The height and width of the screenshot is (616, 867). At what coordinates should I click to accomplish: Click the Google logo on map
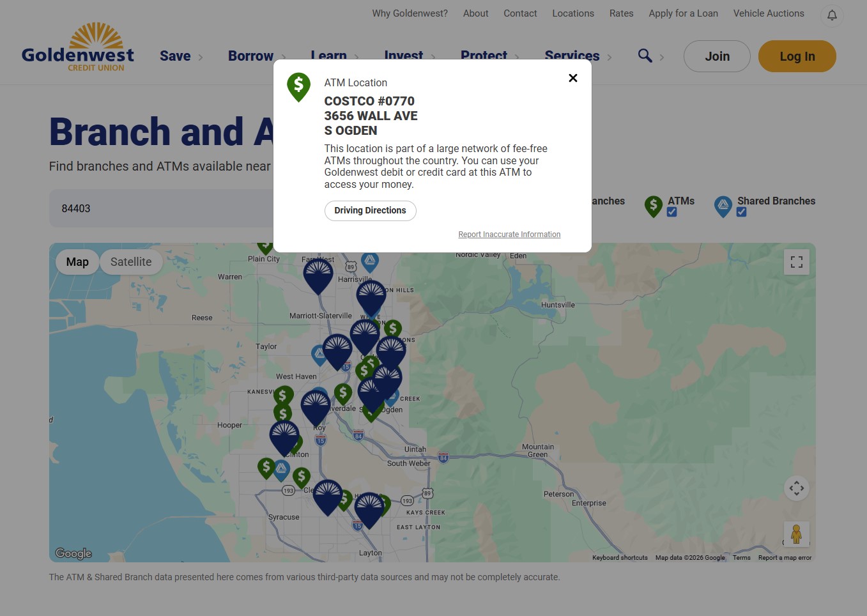(73, 553)
